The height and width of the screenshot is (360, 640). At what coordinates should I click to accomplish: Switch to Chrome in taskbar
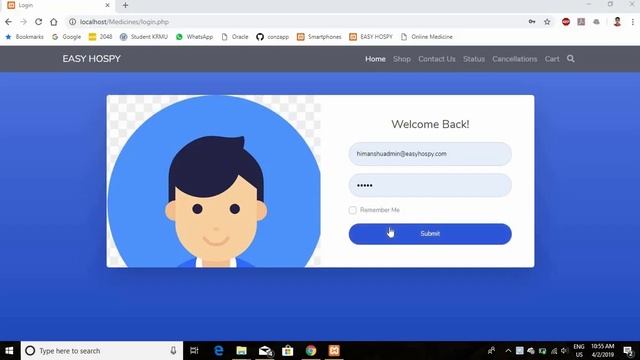[311, 351]
